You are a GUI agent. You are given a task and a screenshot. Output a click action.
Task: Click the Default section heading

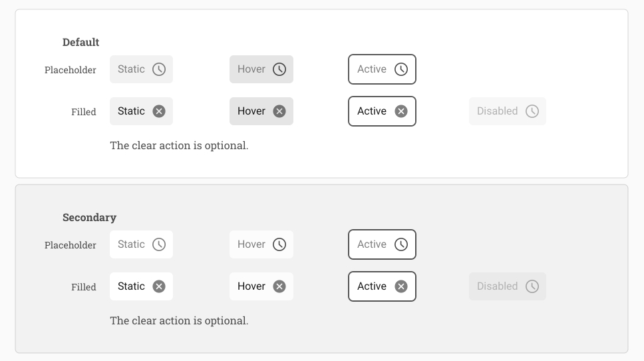pyautogui.click(x=80, y=43)
